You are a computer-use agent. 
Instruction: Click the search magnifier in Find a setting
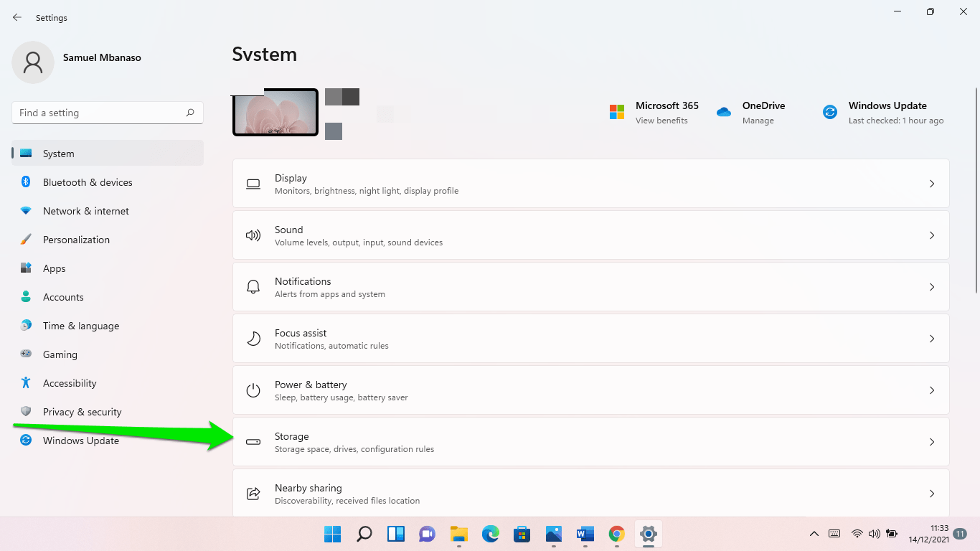[190, 113]
